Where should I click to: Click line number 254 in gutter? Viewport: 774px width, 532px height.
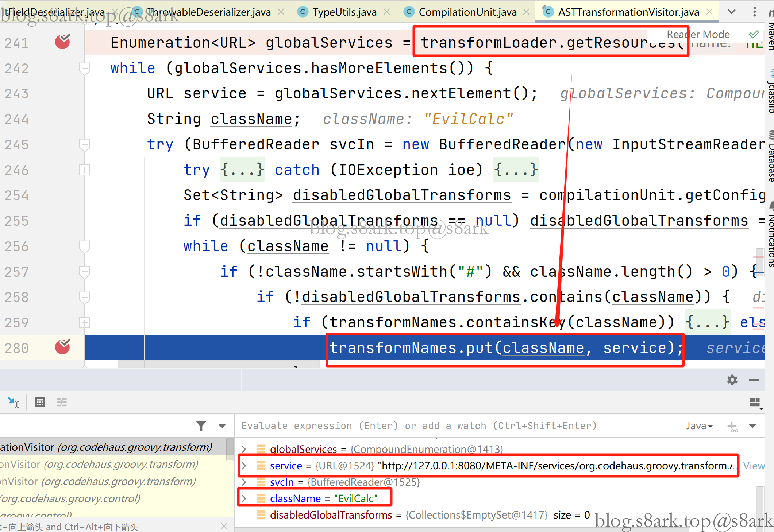pos(16,196)
